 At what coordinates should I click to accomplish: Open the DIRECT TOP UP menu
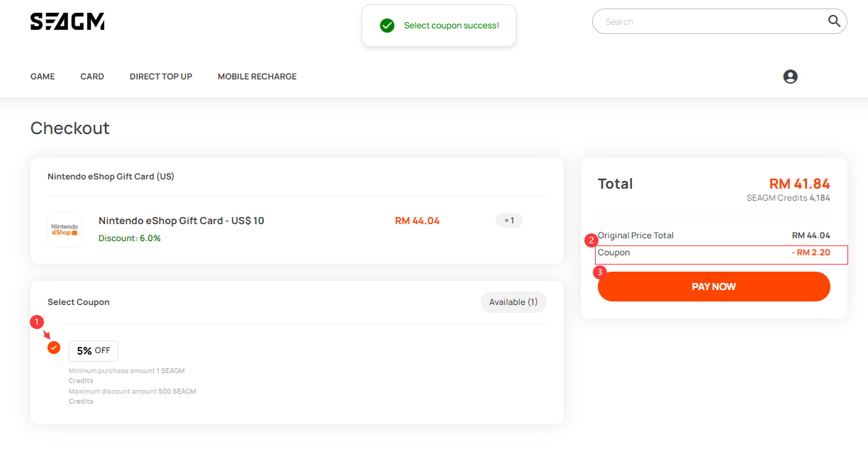click(161, 77)
